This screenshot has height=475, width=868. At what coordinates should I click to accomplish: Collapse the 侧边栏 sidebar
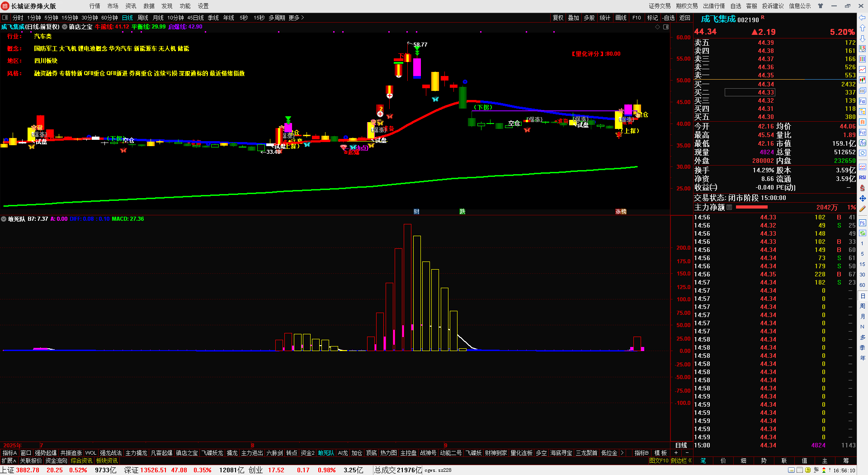[681, 461]
